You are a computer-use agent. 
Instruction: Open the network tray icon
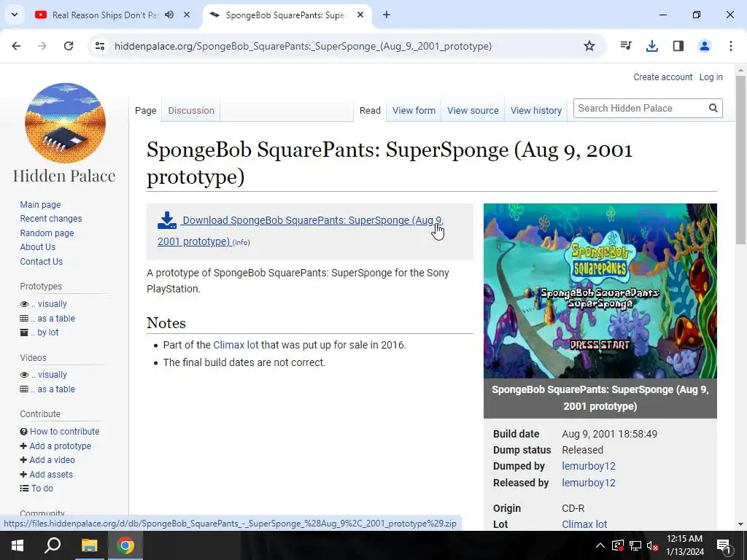(635, 545)
